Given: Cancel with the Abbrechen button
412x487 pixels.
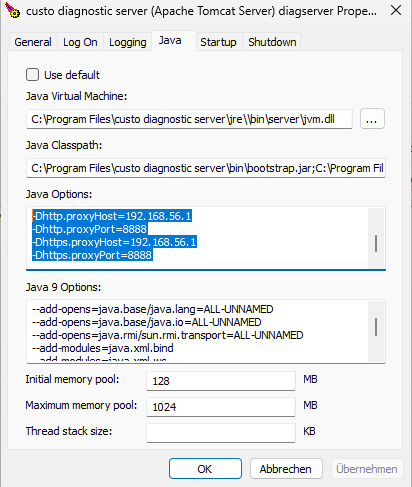Looking at the screenshot, I should pos(286,469).
